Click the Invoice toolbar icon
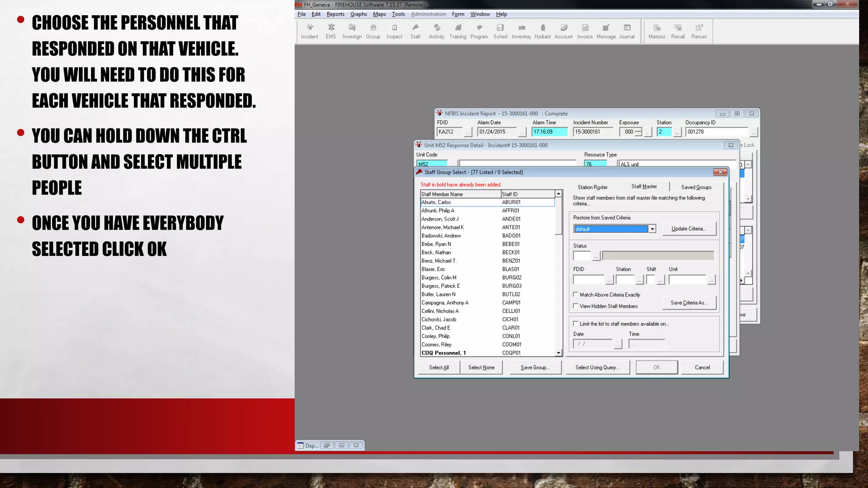This screenshot has height=488, width=868. pos(585,31)
